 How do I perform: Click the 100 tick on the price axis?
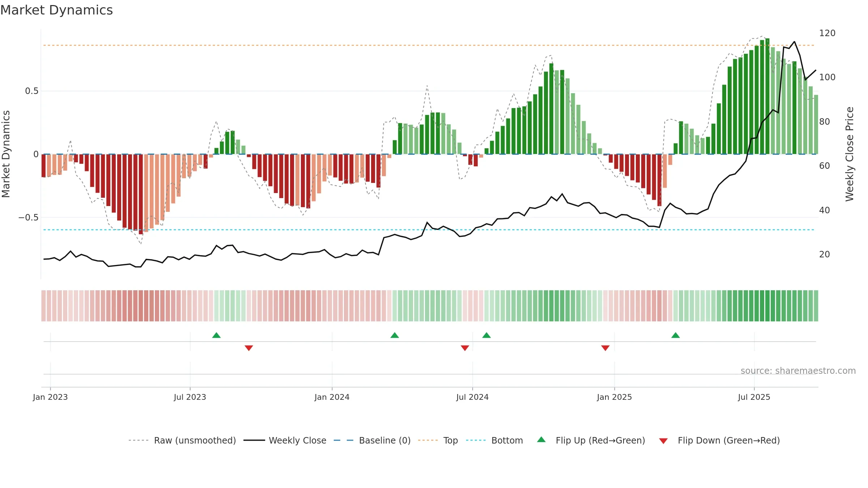pyautogui.click(x=827, y=77)
